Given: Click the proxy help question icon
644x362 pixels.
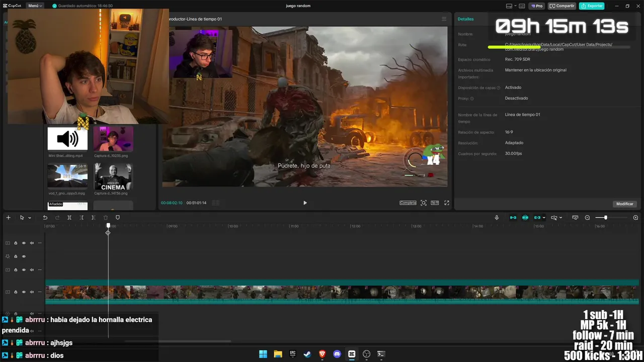Looking at the screenshot, I should [471, 99].
